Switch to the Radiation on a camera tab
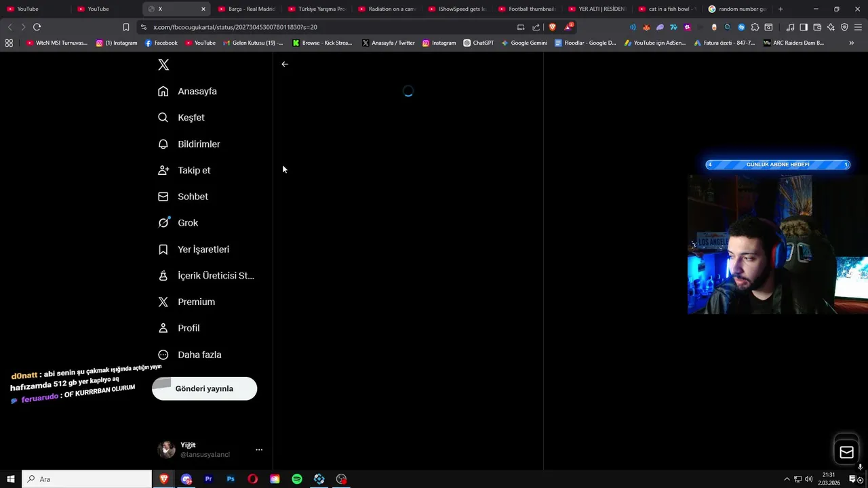 pyautogui.click(x=387, y=9)
